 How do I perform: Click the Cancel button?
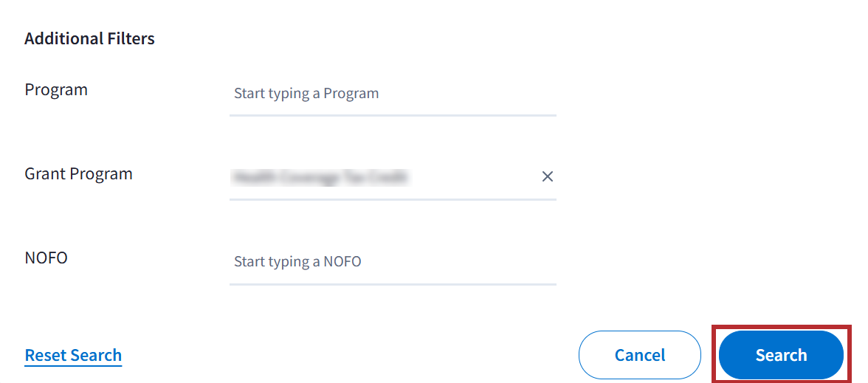point(639,355)
